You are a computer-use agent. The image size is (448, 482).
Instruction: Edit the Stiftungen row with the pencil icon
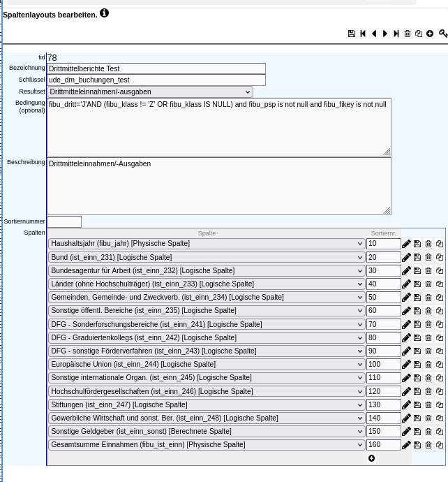(x=406, y=405)
